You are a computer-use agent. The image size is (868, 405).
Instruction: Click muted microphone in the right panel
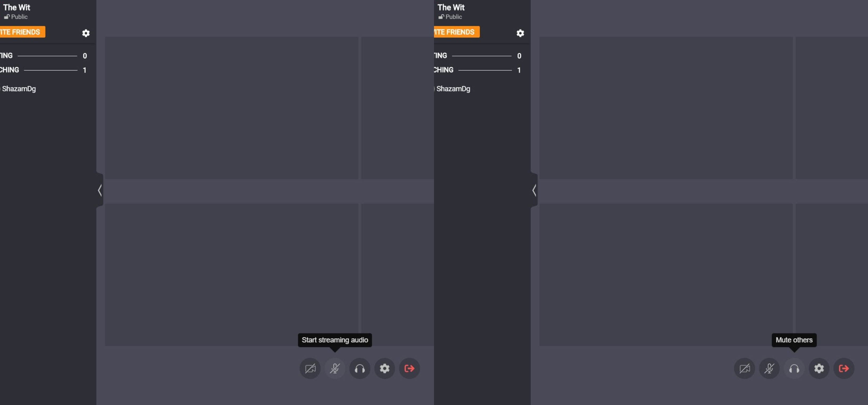coord(769,368)
